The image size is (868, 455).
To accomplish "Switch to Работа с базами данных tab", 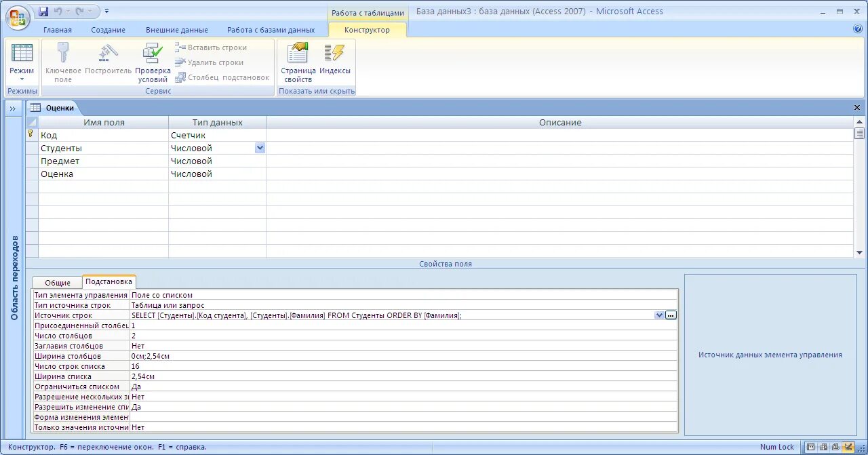I will click(271, 30).
